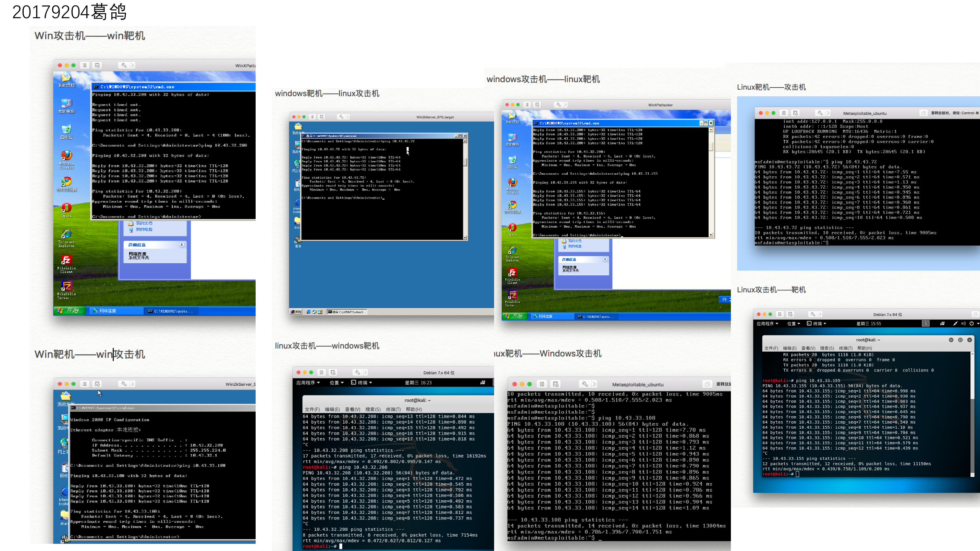Expand 应用程序 menu in the 16:23 Kali desktop
This screenshot has height=551, width=980.
click(308, 383)
